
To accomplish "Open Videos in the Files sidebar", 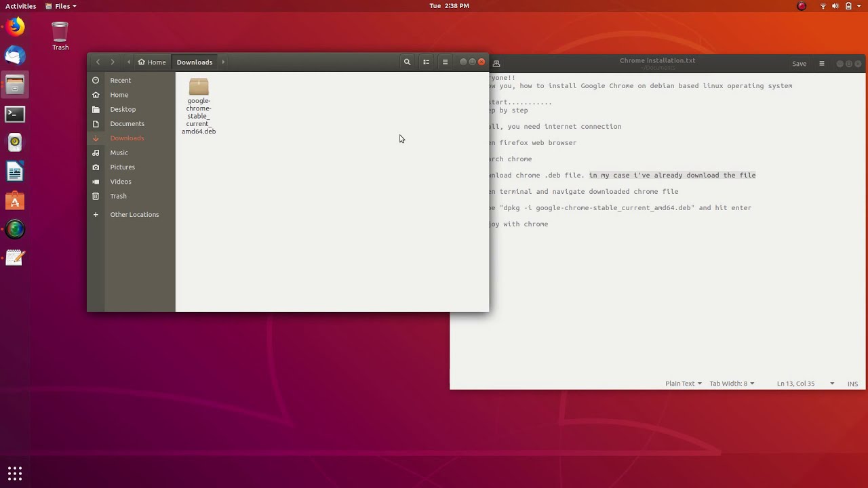I will [x=131, y=182].
